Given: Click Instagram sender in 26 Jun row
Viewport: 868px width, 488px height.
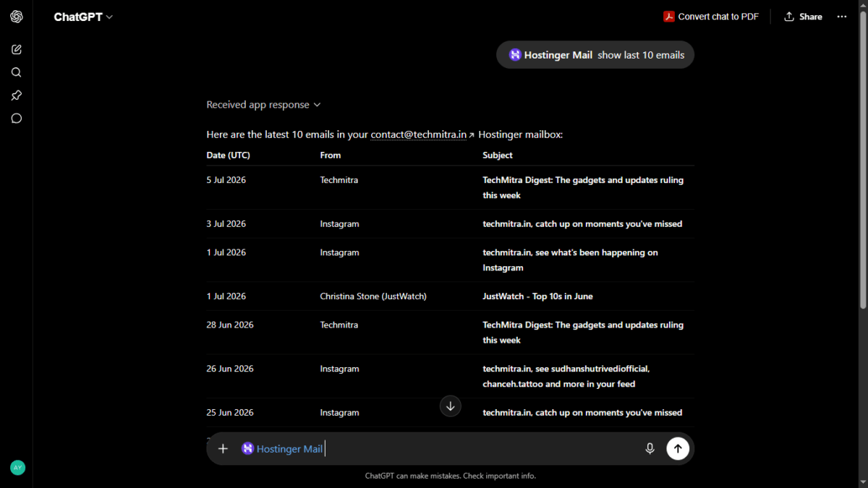Looking at the screenshot, I should point(339,369).
